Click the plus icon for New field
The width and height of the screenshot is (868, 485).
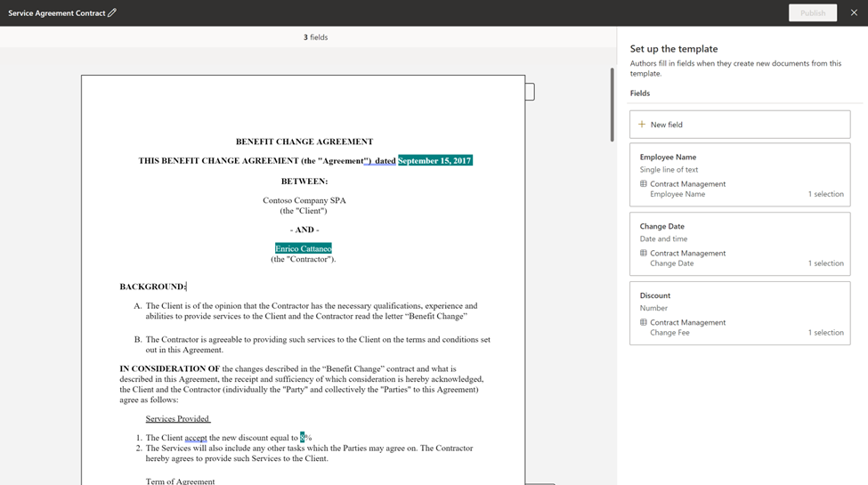(x=642, y=125)
